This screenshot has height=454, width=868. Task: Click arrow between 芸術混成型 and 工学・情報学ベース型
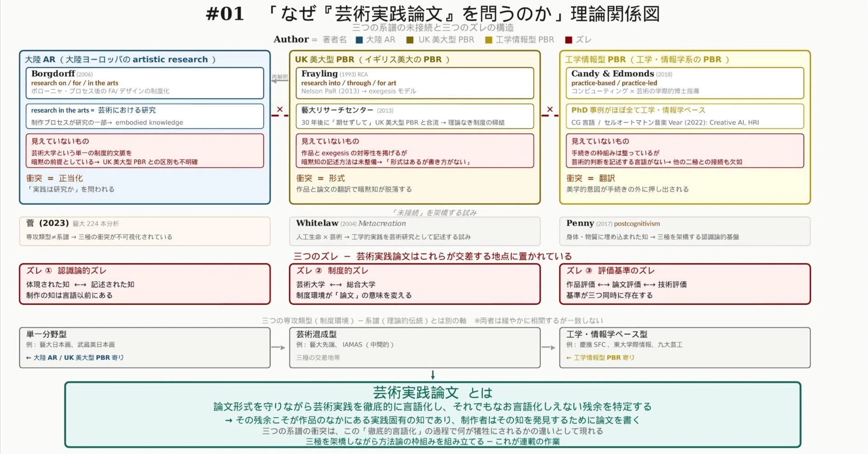coord(548,347)
